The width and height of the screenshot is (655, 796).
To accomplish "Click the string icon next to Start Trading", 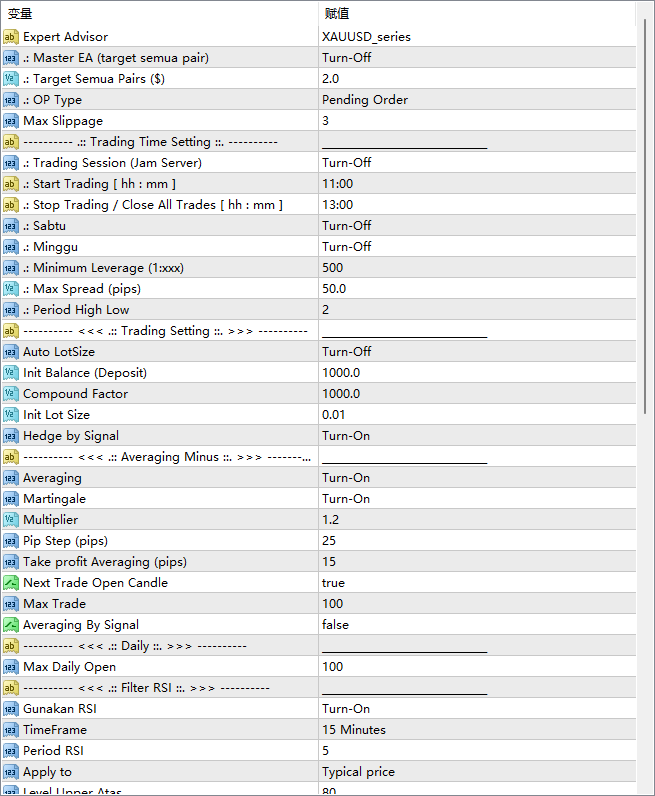I will coord(11,184).
